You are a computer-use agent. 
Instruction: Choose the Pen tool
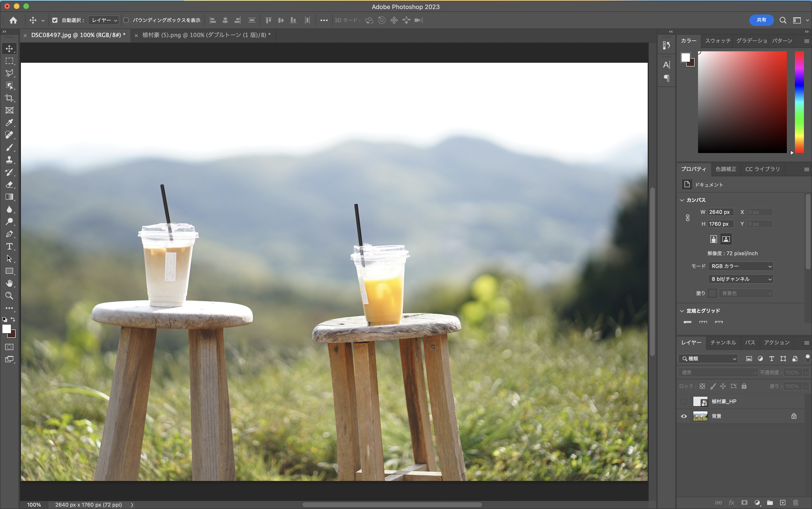pyautogui.click(x=9, y=234)
